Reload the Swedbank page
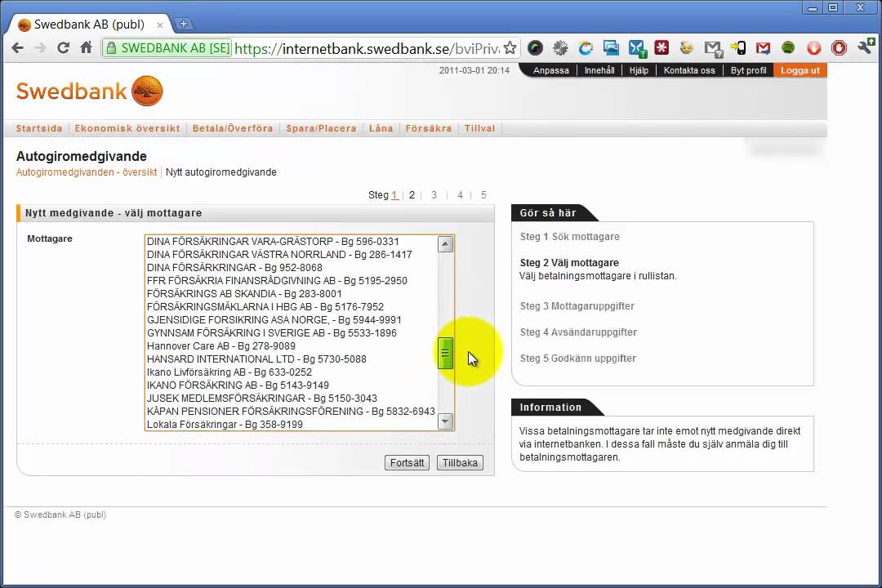Viewport: 882px width, 588px height. pyautogui.click(x=63, y=48)
